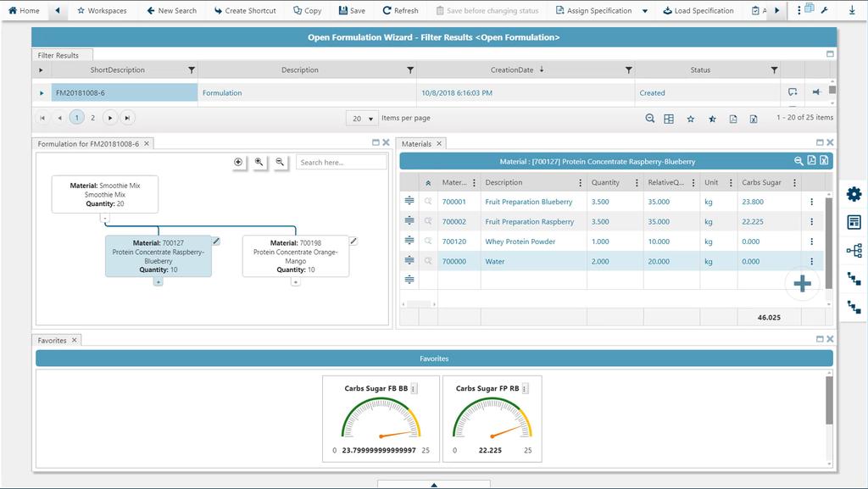The image size is (868, 489).
Task: Click the pin icon on FM20181008-6 row
Action: [816, 92]
